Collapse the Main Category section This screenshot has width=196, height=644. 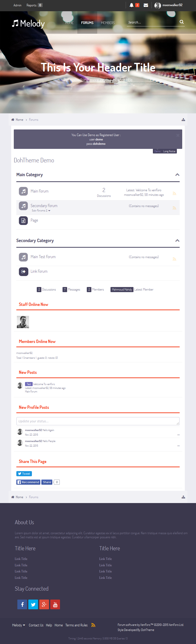[x=177, y=175]
